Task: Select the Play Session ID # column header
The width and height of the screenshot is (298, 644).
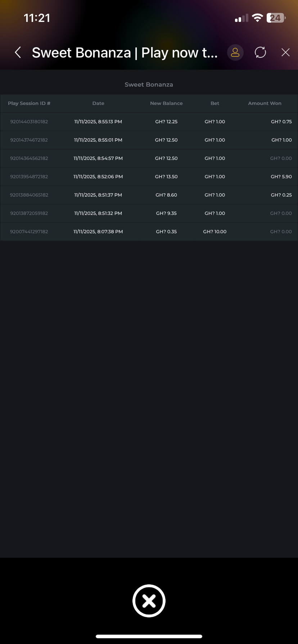Action: pyautogui.click(x=29, y=103)
